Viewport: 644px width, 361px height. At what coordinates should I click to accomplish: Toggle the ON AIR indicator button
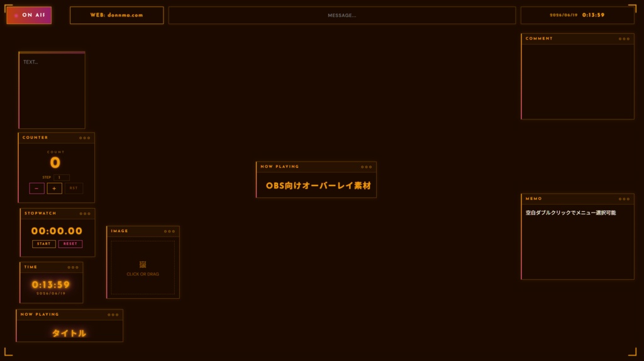point(29,15)
